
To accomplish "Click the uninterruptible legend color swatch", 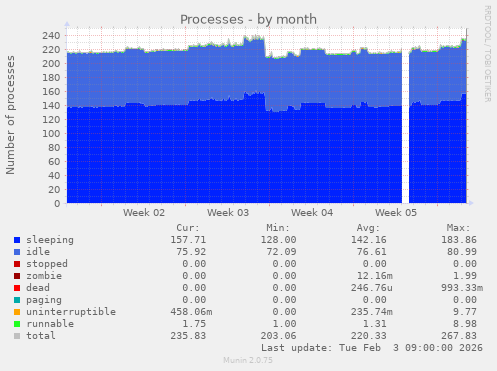I will click(17, 312).
